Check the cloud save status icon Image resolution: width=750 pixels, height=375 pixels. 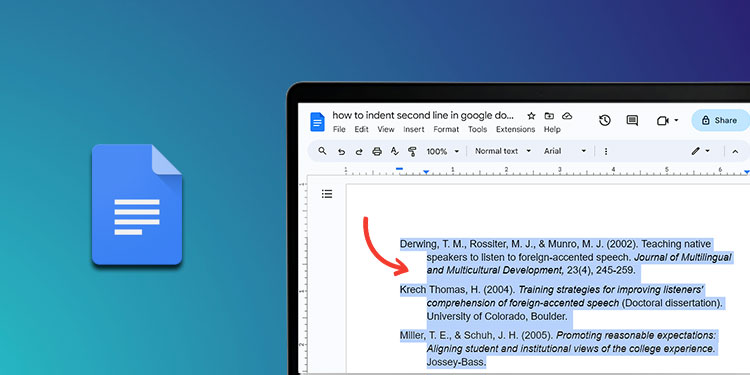pyautogui.click(x=567, y=116)
